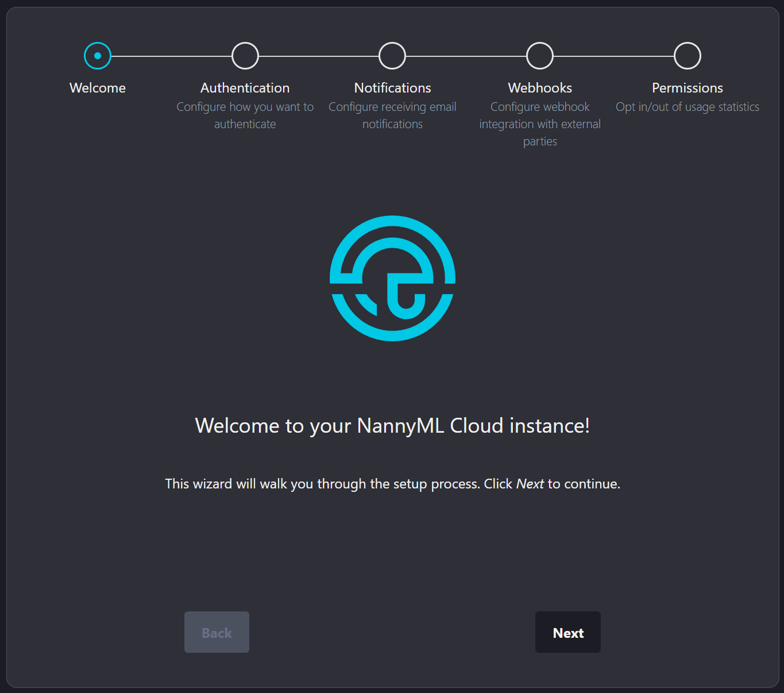Click the italic Next word in instructions
This screenshot has height=693, width=784.
pyautogui.click(x=530, y=484)
